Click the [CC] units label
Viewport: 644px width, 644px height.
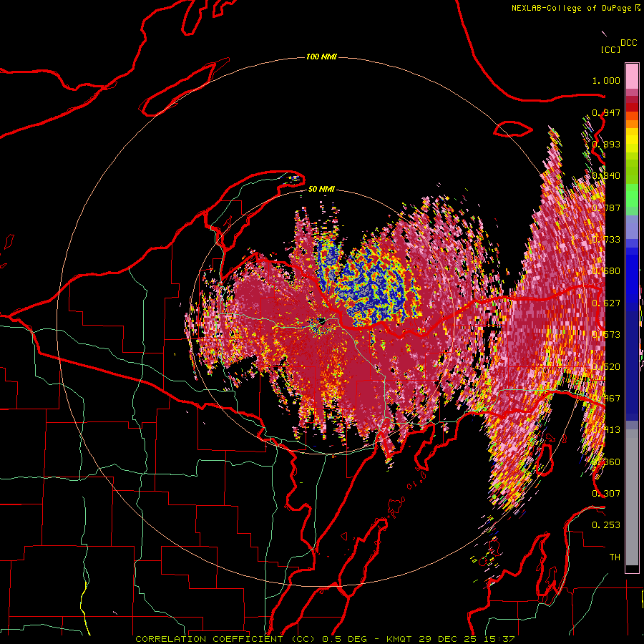pos(610,49)
